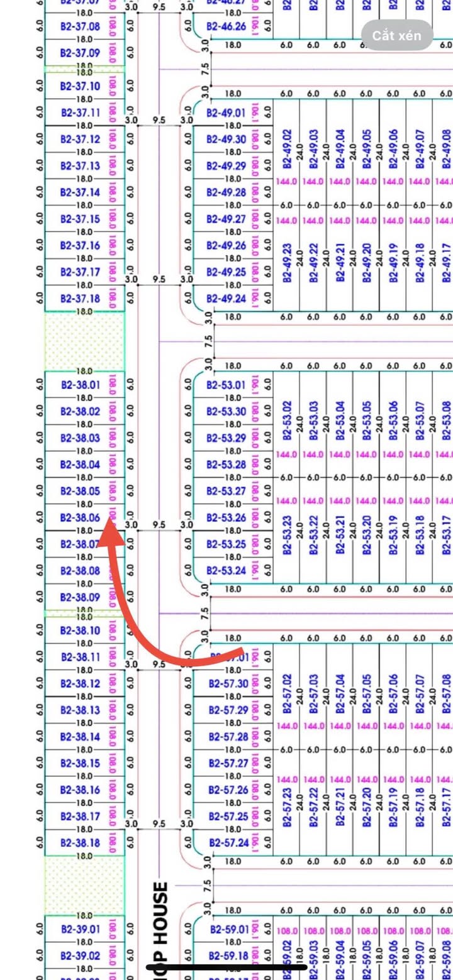Select lot label B2-37.14
This screenshot has width=453, height=980.
tap(80, 192)
